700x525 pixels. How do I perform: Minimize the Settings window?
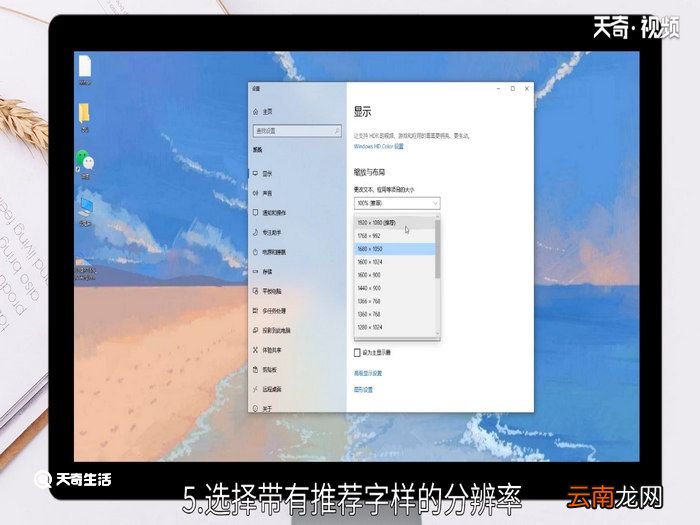pos(498,89)
